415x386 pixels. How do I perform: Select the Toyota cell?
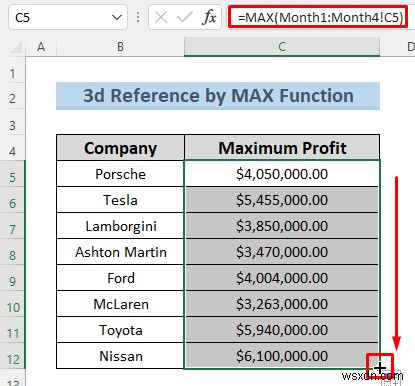(120, 330)
